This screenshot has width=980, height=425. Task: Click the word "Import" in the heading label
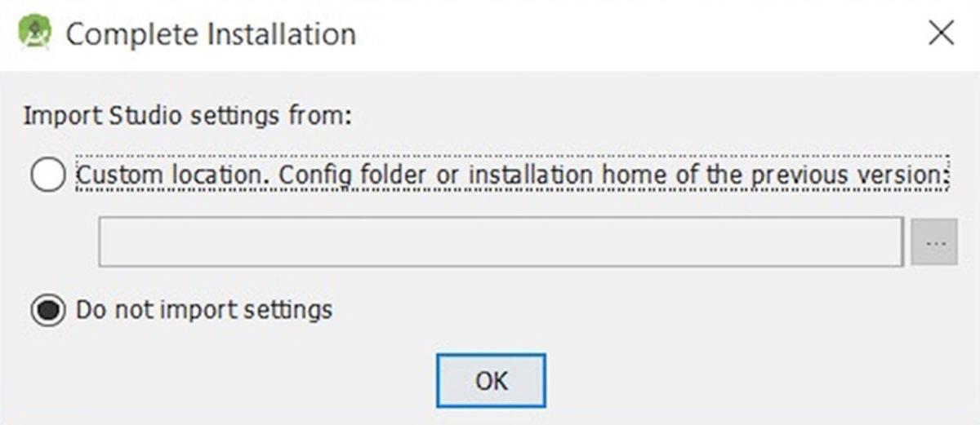coord(63,116)
